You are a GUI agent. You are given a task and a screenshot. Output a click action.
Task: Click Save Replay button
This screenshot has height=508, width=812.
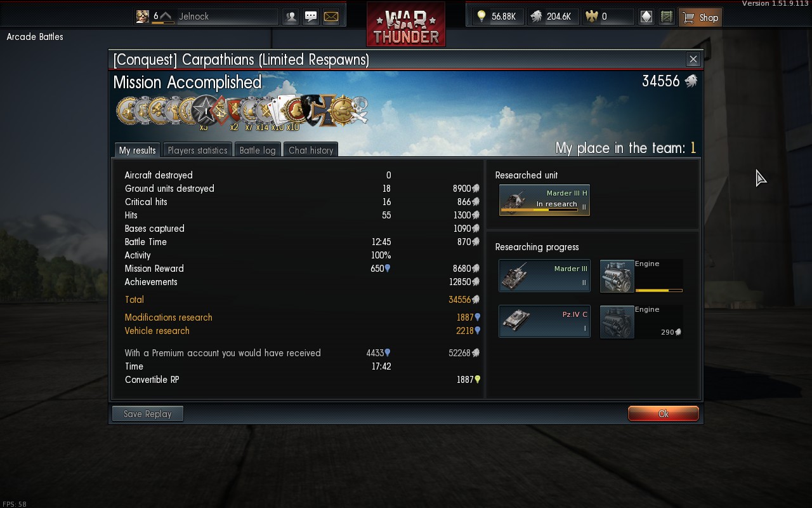click(148, 413)
